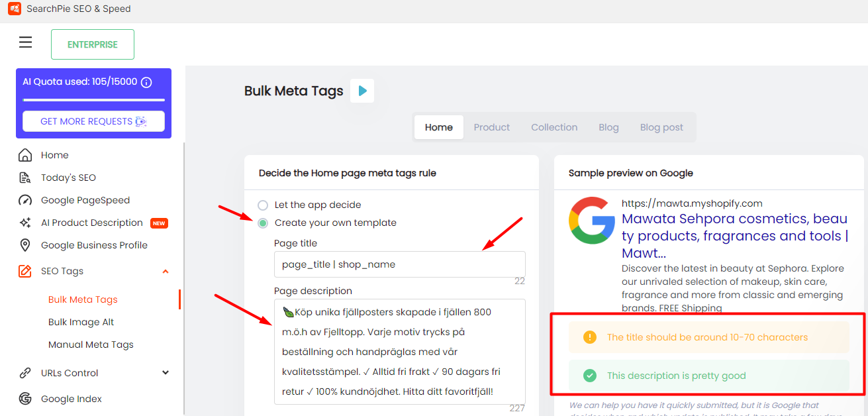Open Google Business Profile page

coord(94,245)
